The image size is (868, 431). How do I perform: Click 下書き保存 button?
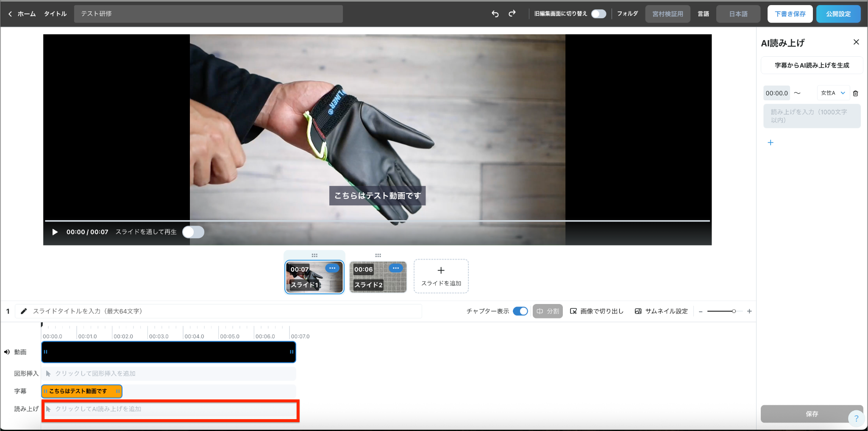pyautogui.click(x=790, y=14)
